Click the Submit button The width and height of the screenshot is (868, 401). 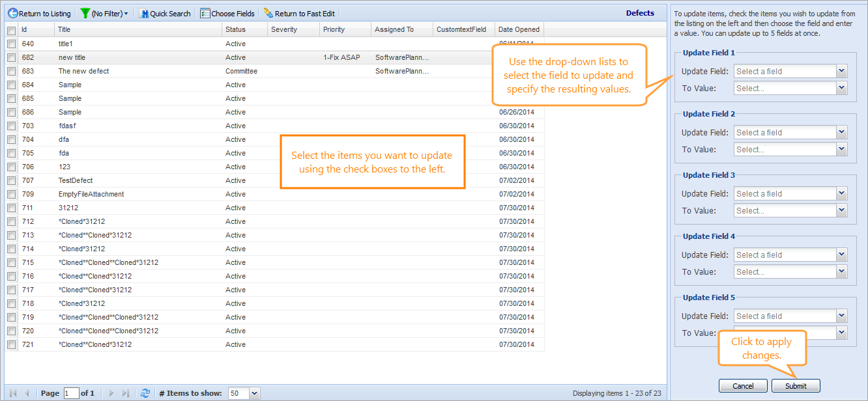pyautogui.click(x=796, y=386)
